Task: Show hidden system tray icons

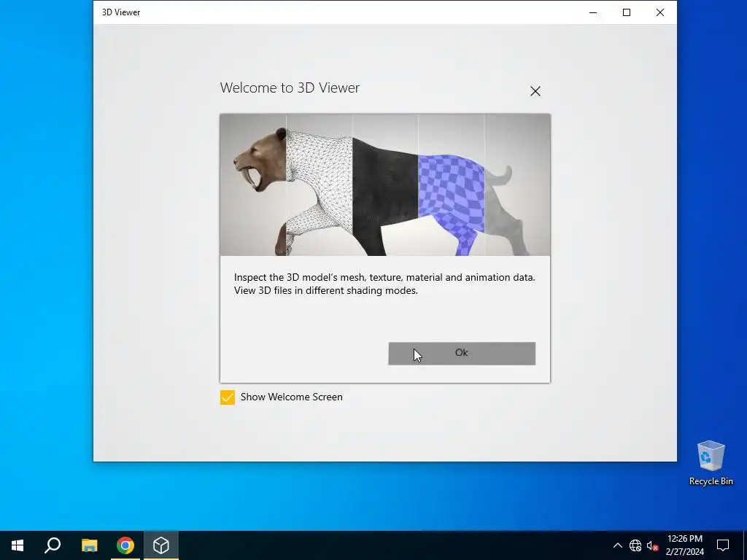Action: (x=617, y=545)
